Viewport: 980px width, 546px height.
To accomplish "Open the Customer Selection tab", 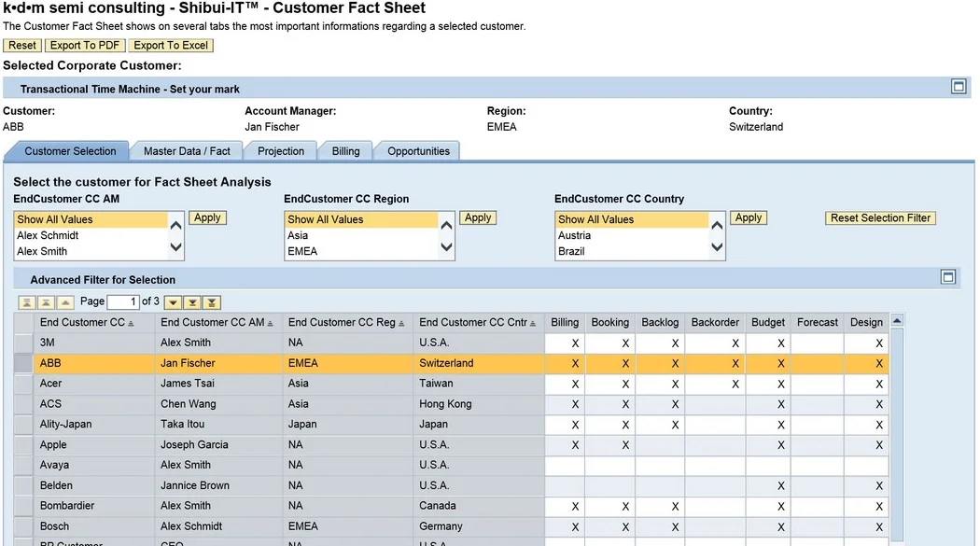I will 70,151.
